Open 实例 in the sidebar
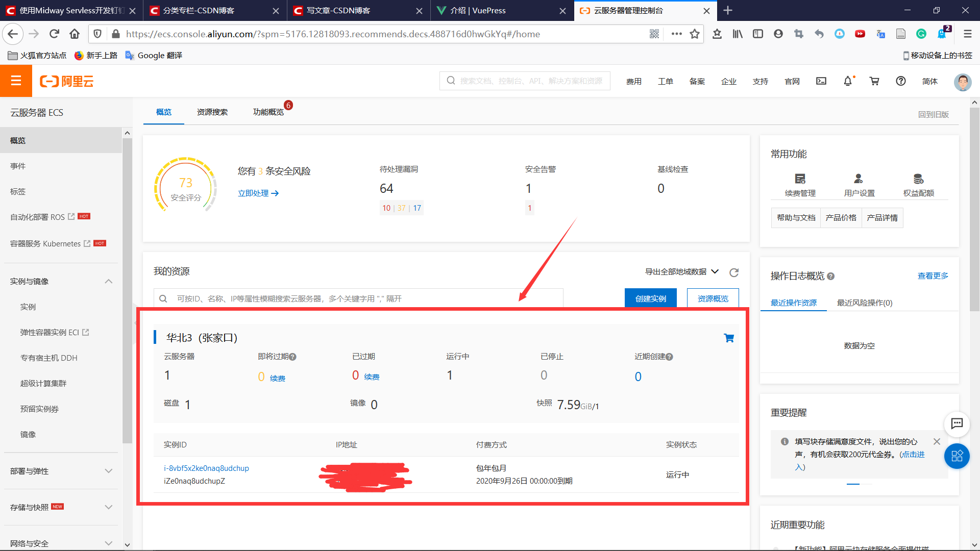 (28, 307)
